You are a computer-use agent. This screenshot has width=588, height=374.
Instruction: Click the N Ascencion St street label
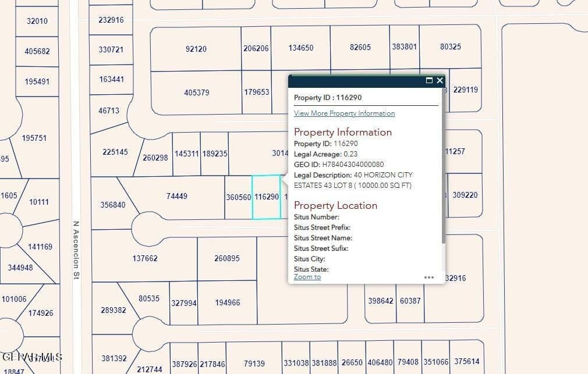76,250
